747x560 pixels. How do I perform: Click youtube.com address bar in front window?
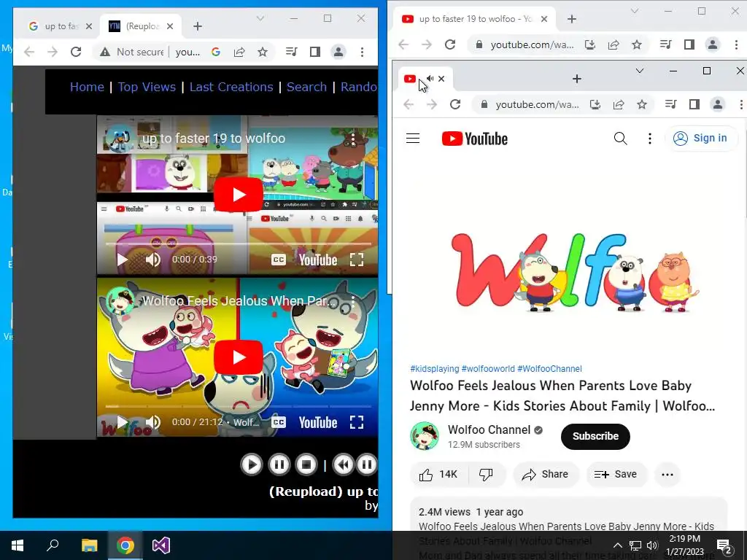(x=538, y=104)
